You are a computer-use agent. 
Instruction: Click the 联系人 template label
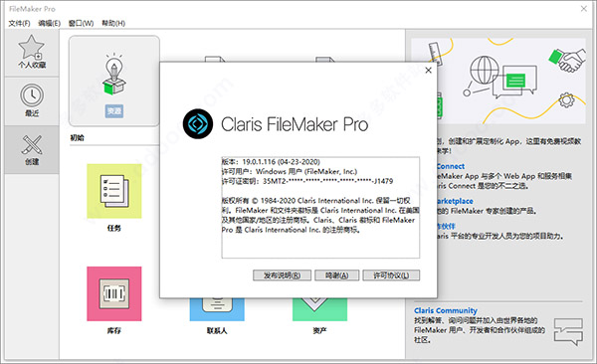pos(217,330)
